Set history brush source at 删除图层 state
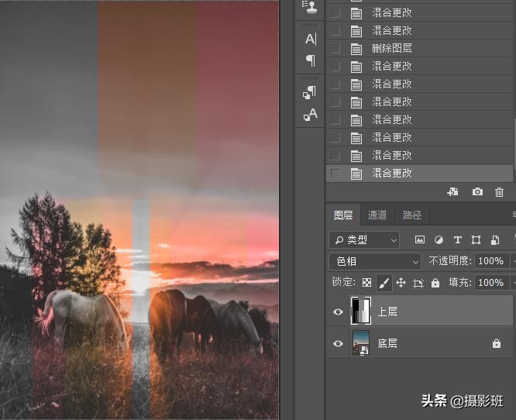 pyautogui.click(x=335, y=49)
